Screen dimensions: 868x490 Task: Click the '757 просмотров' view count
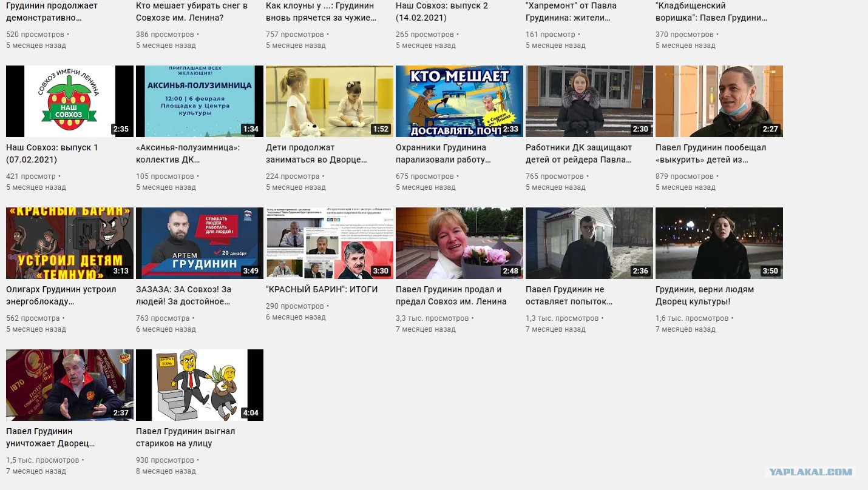tap(295, 35)
